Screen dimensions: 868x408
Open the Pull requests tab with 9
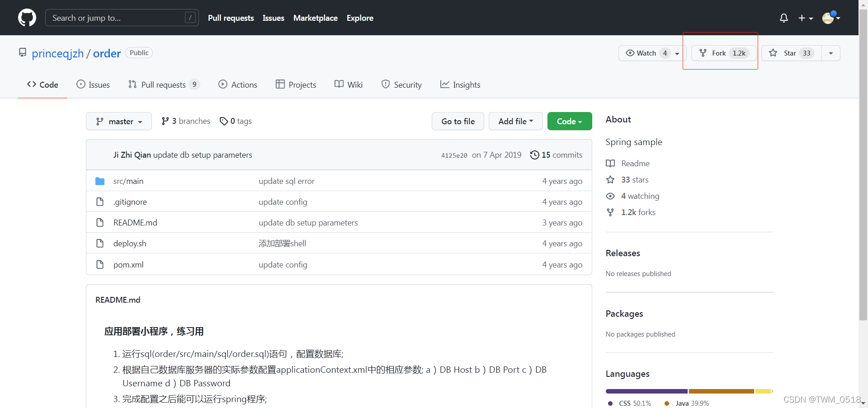coord(164,84)
